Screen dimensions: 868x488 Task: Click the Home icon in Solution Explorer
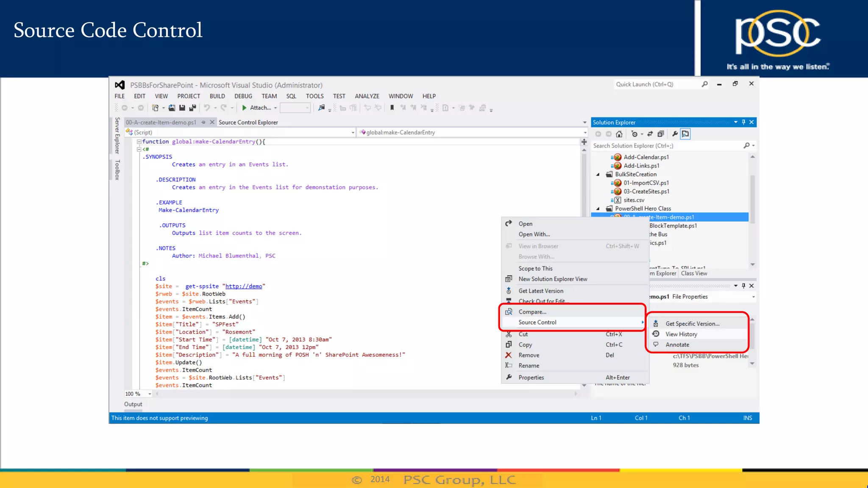(x=619, y=134)
